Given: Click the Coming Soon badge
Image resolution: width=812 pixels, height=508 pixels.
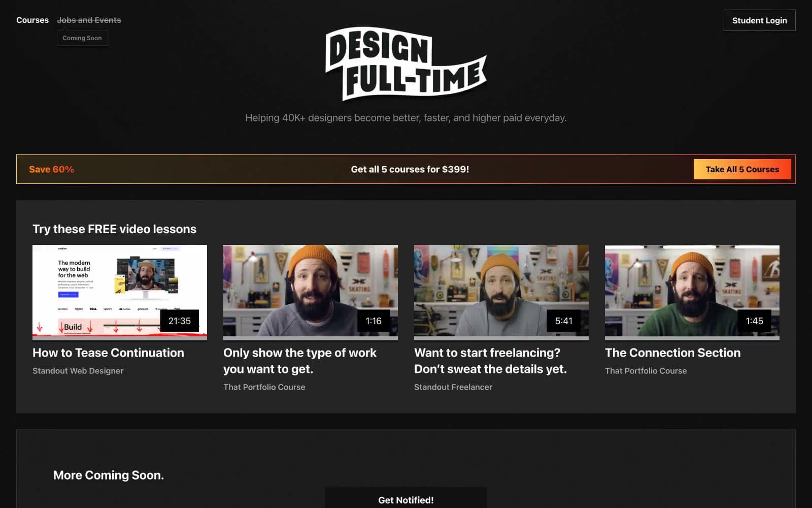Looking at the screenshot, I should [x=82, y=38].
